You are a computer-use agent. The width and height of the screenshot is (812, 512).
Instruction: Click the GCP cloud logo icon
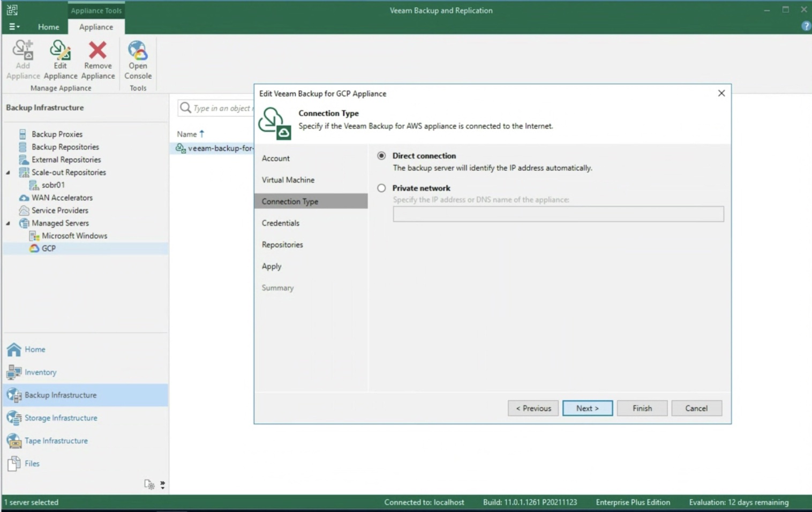[x=34, y=249]
